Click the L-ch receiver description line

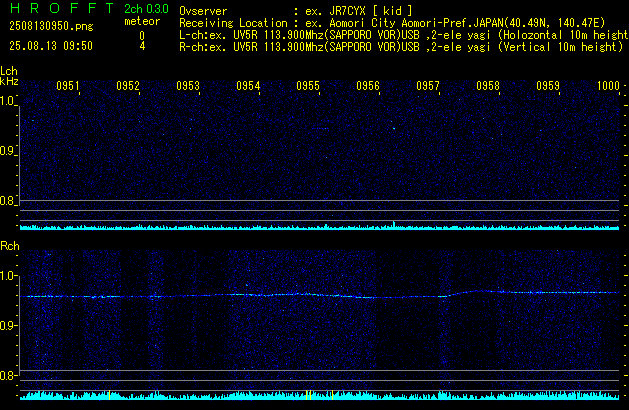coord(404,35)
